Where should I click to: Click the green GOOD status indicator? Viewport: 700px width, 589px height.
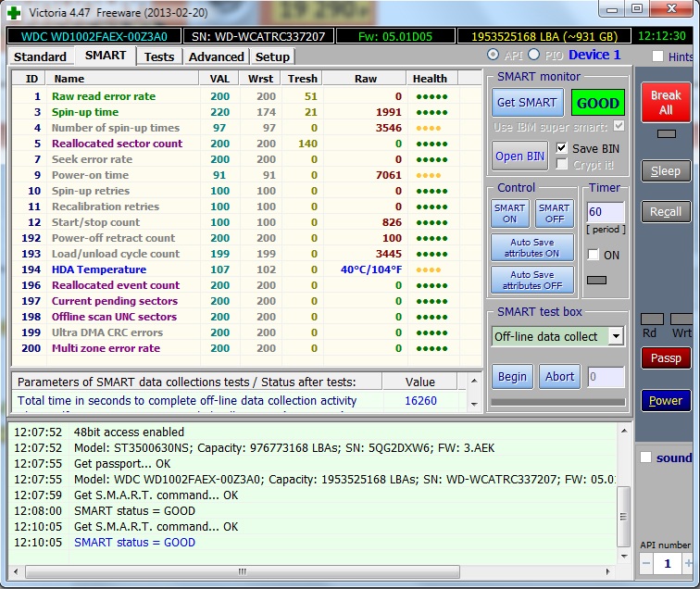tap(597, 103)
